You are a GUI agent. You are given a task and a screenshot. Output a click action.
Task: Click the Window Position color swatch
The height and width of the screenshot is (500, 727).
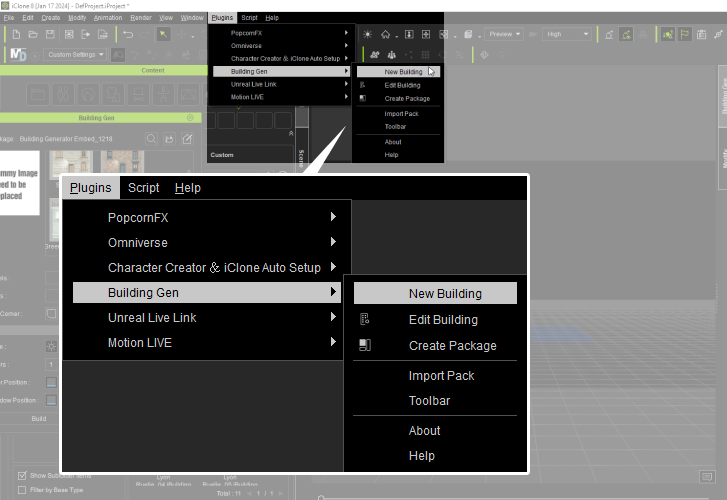coord(51,400)
